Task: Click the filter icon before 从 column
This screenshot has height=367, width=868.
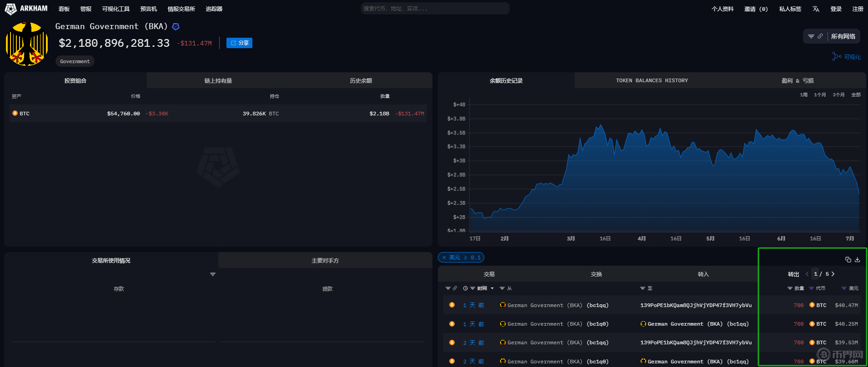Action: pos(502,288)
